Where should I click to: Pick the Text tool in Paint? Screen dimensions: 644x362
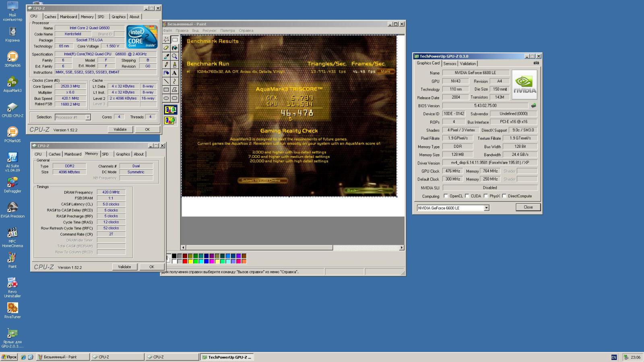coord(175,73)
